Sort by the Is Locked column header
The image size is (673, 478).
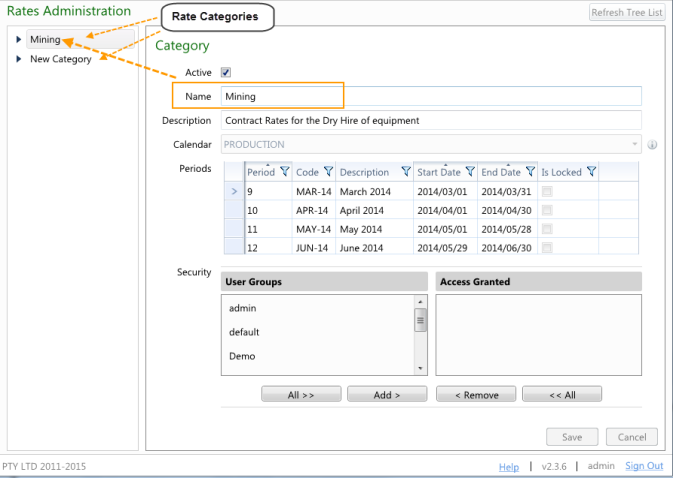[x=561, y=172]
